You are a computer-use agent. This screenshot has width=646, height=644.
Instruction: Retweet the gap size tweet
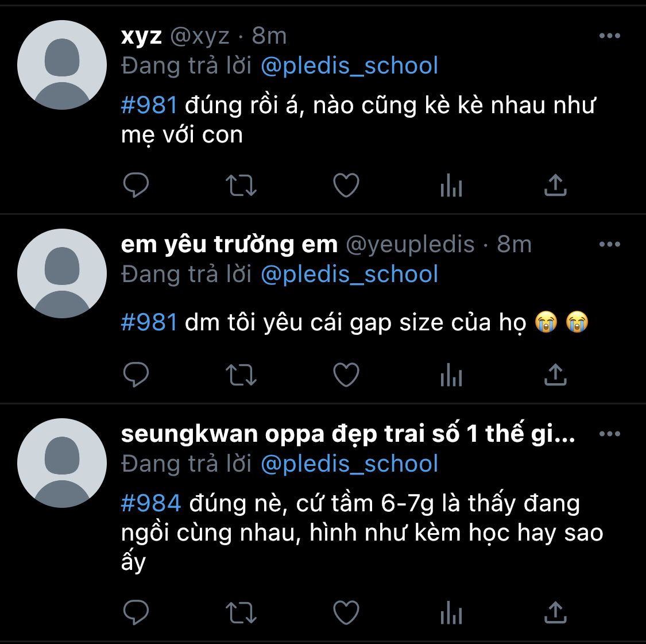tap(241, 375)
